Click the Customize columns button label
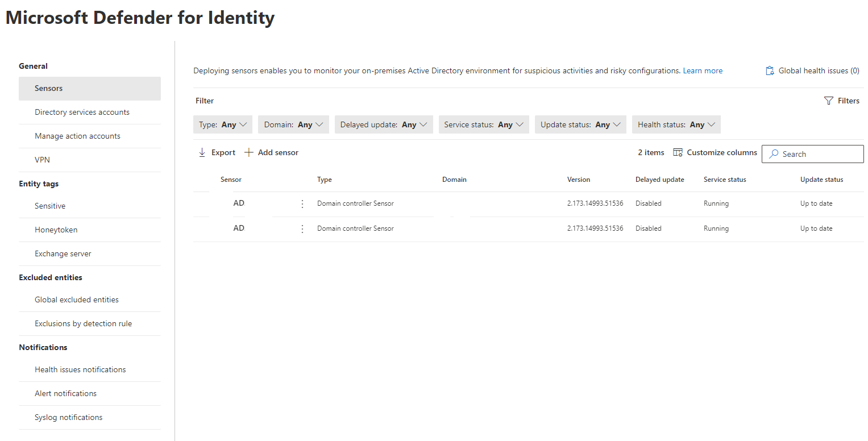Screen dimensions: 868x441 (722, 152)
